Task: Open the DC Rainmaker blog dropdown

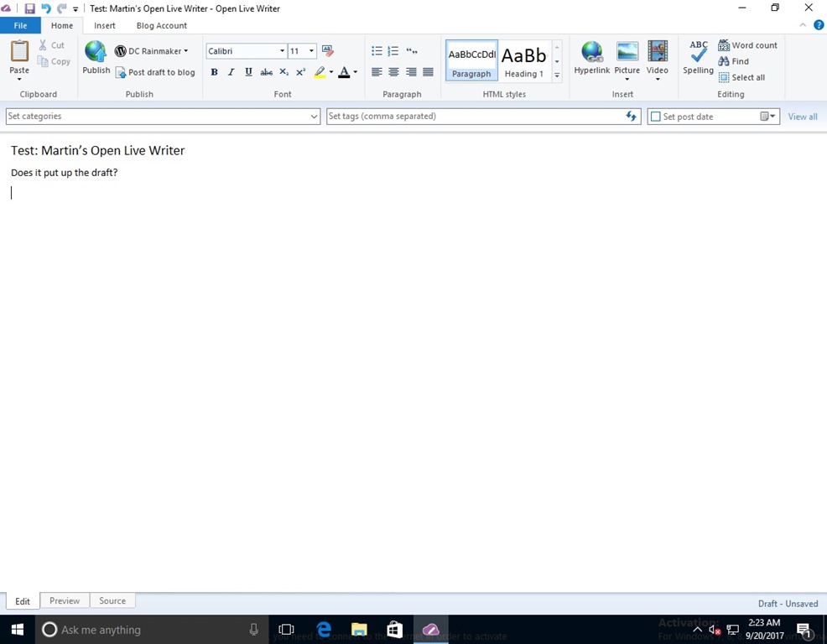Action: pyautogui.click(x=151, y=51)
